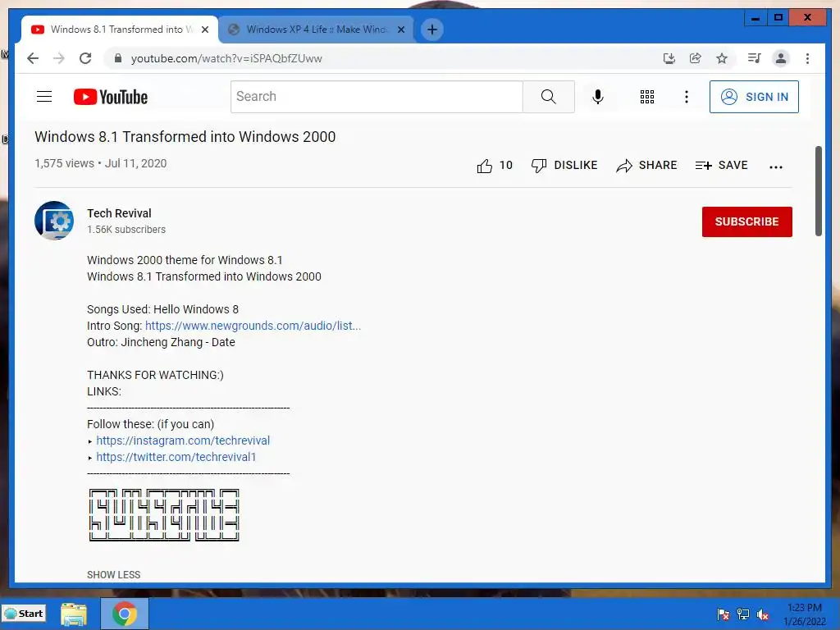Share the video with SHARE button
840x630 pixels.
[x=646, y=166]
